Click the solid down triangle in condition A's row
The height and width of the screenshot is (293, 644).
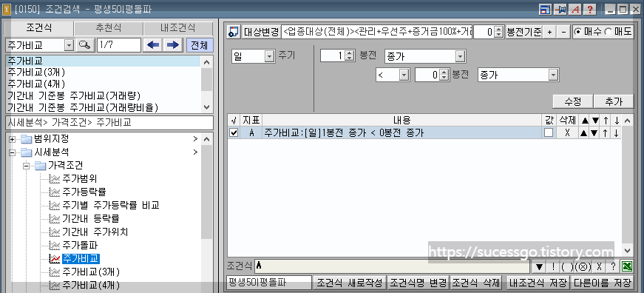(x=594, y=132)
